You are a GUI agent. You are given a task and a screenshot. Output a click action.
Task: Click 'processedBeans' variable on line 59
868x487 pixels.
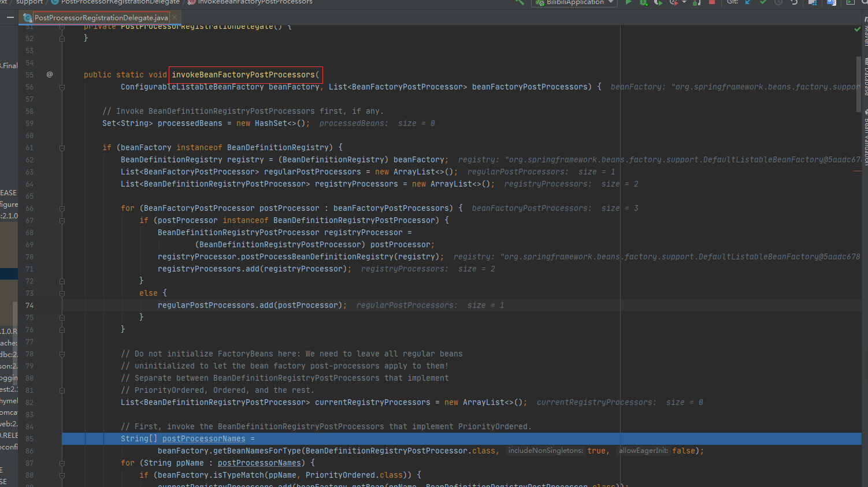(x=190, y=124)
